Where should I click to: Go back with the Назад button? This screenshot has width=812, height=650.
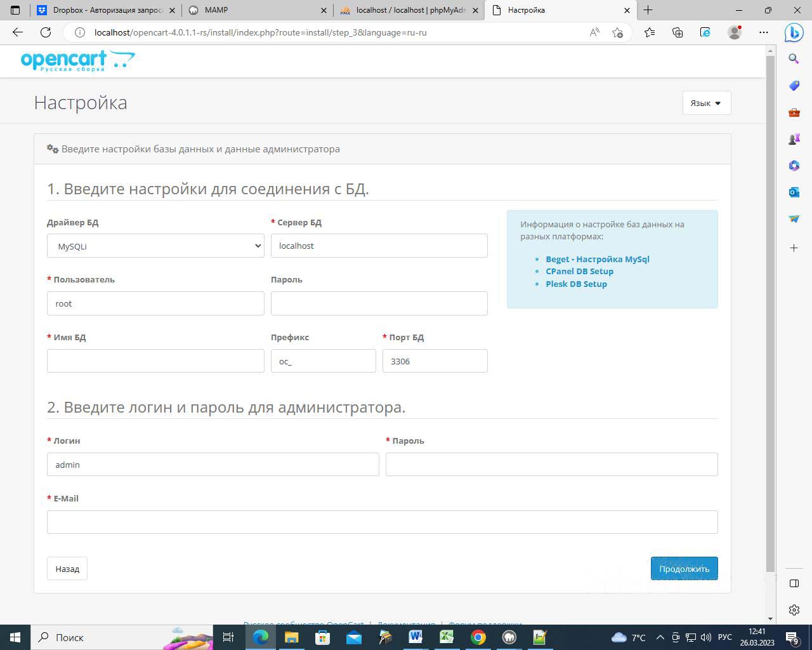tap(67, 569)
